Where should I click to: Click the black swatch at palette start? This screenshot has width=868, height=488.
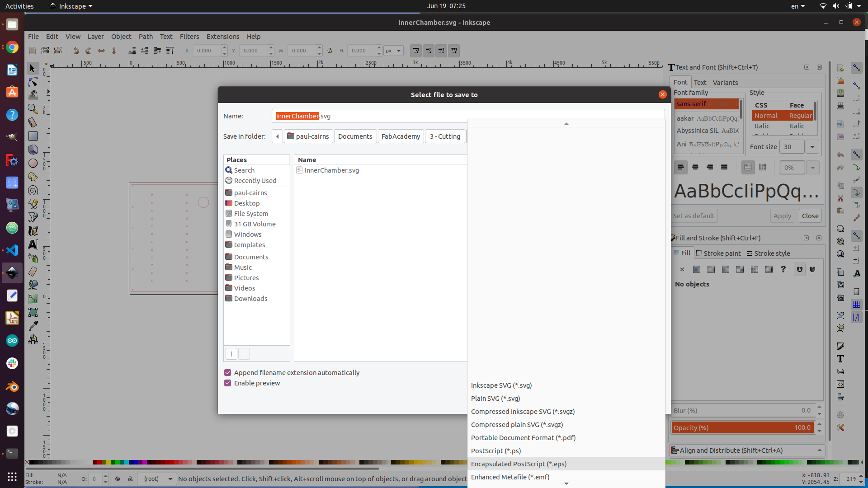click(x=33, y=462)
